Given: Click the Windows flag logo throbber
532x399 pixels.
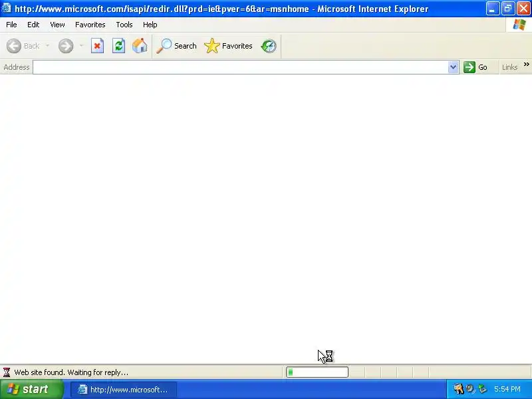Looking at the screenshot, I should click(519, 25).
